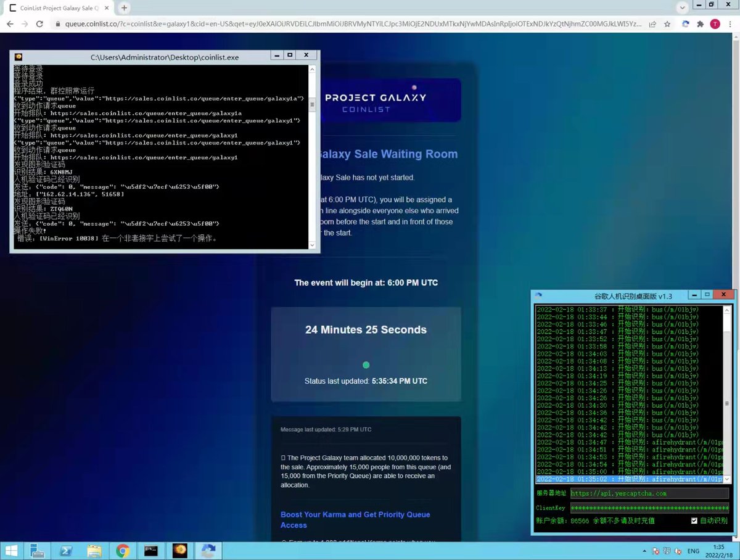
Task: Open the blue captcha extension icon
Action: click(685, 24)
